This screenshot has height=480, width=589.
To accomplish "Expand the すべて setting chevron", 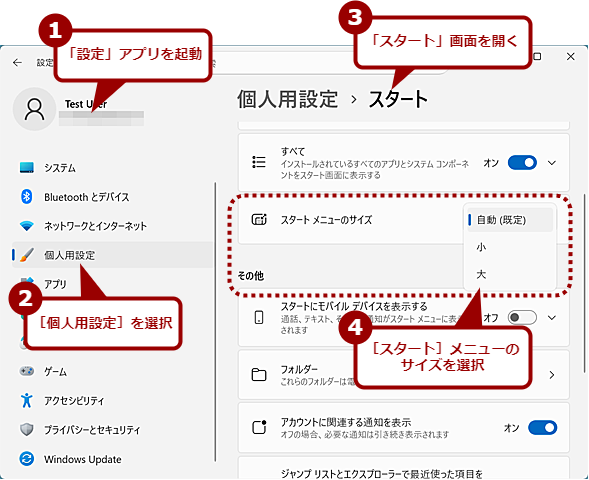I will tap(552, 163).
